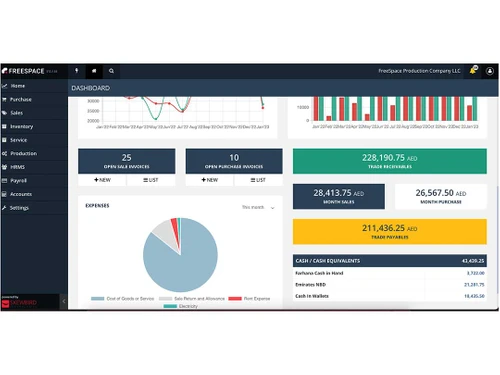Click Cash in Wallets row
This screenshot has height=375, width=500.
(x=390, y=296)
